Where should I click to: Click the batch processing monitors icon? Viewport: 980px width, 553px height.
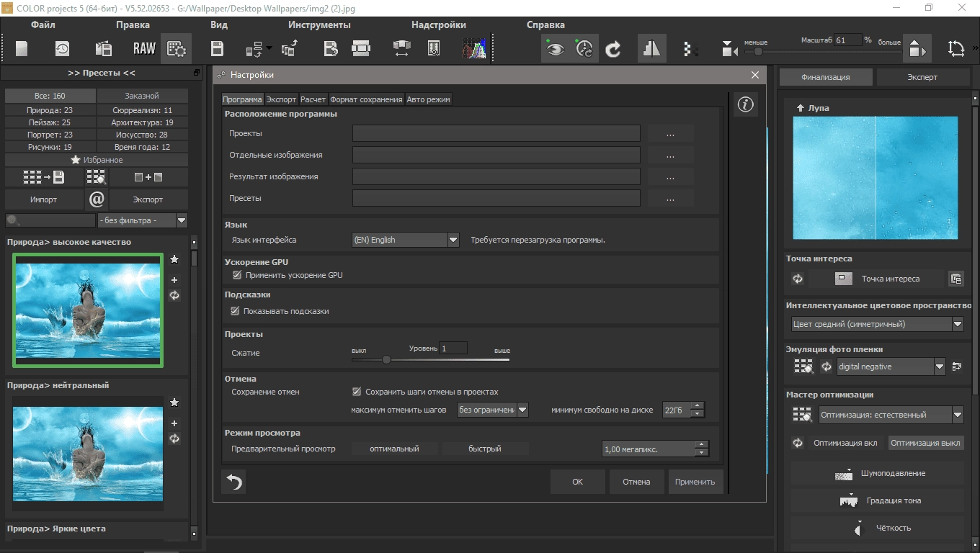(254, 49)
